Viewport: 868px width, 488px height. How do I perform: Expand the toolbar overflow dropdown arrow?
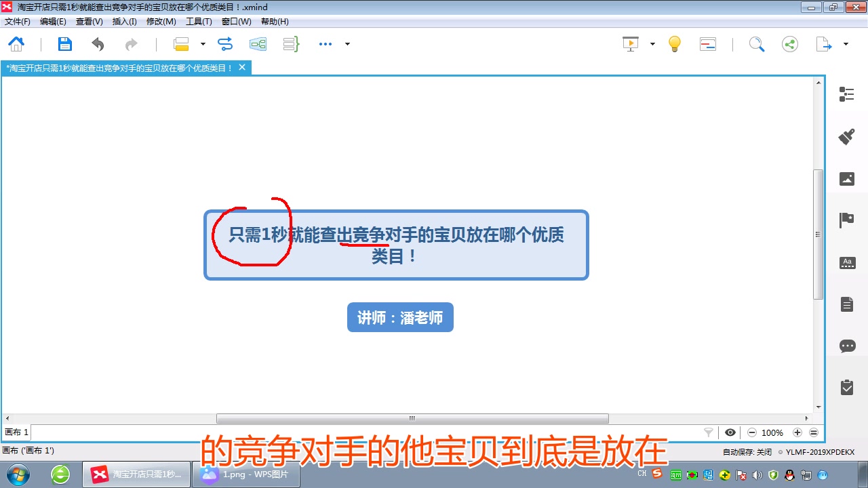(347, 44)
